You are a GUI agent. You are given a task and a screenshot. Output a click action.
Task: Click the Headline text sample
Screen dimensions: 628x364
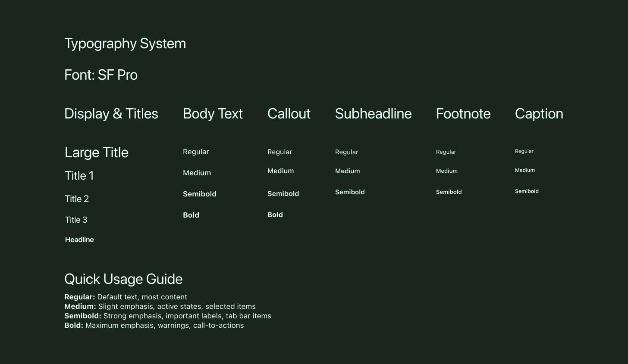pos(79,240)
